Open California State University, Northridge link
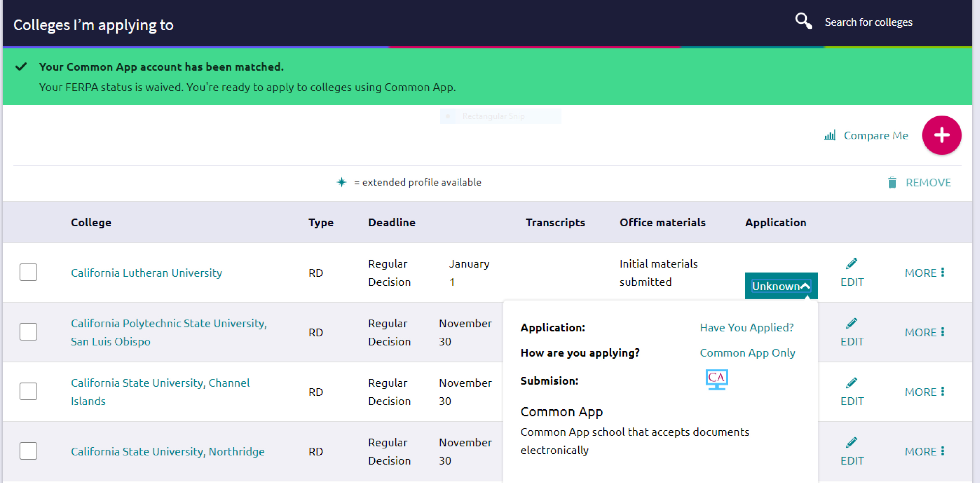This screenshot has width=980, height=483. coord(168,451)
